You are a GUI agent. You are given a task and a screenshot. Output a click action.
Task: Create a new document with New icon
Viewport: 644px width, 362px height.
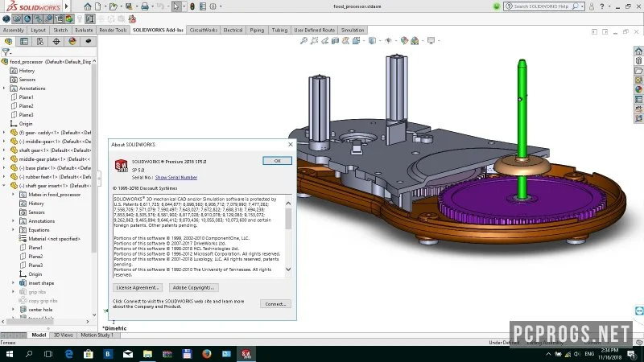[97, 6]
